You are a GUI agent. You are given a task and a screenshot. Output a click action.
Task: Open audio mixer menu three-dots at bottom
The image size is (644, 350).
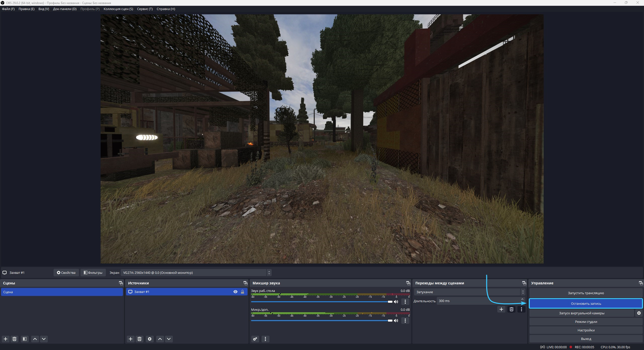click(265, 339)
